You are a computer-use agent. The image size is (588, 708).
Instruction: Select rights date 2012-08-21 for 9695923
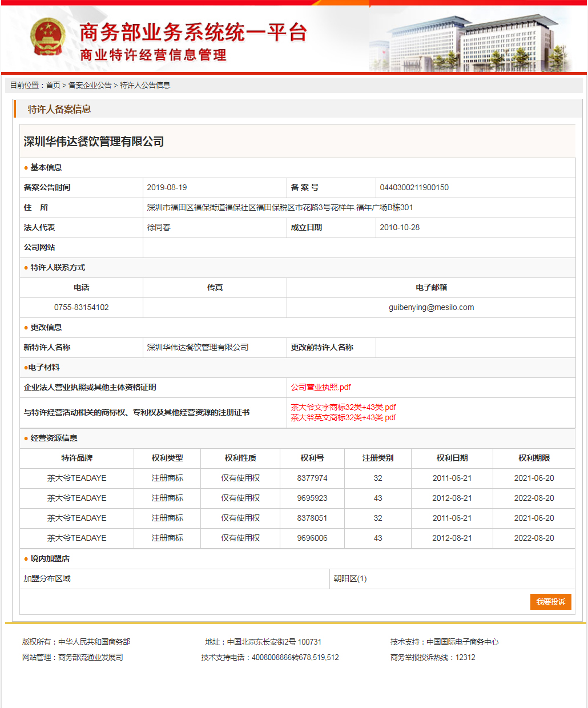pos(452,498)
